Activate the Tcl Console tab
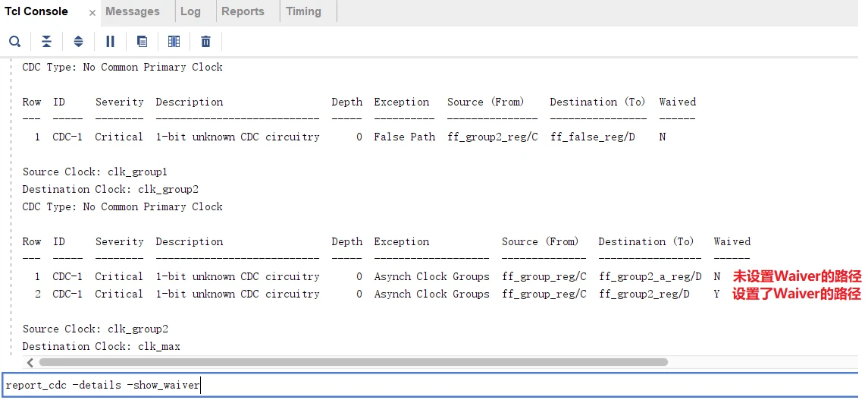Viewport: 868px width, 400px height. pyautogui.click(x=36, y=11)
